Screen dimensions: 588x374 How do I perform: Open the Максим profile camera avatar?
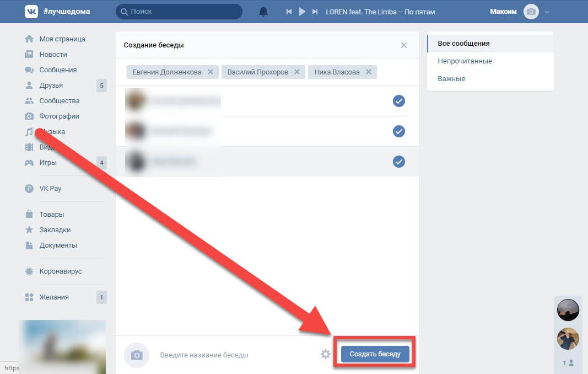coord(531,12)
